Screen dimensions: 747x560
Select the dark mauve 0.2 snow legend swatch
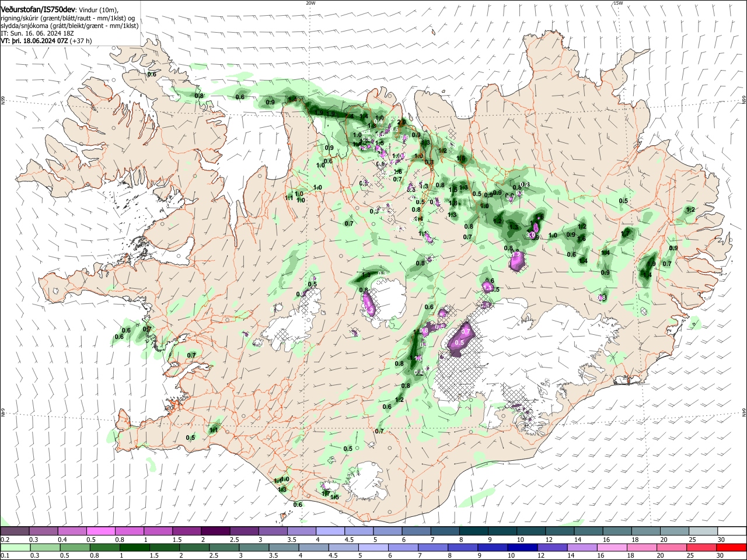[15, 531]
